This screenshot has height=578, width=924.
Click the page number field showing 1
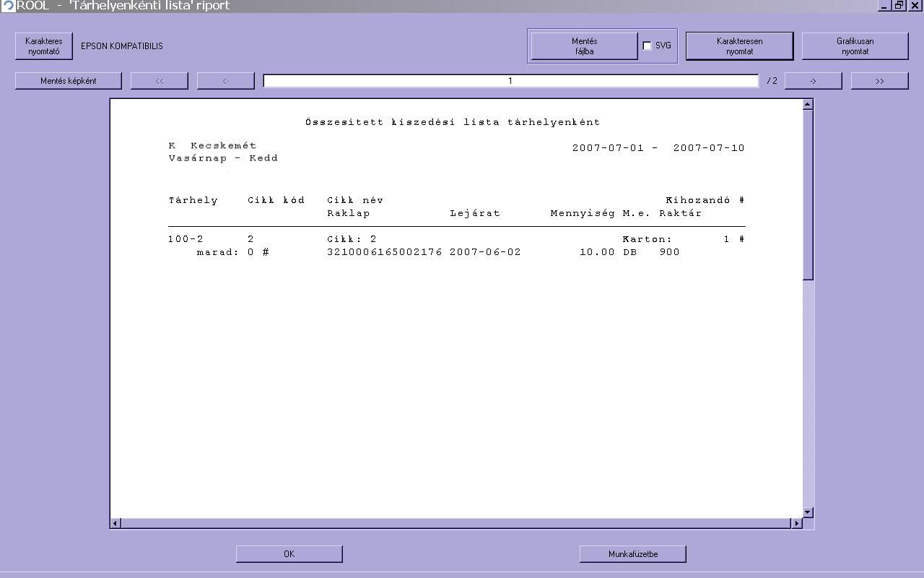pyautogui.click(x=510, y=81)
